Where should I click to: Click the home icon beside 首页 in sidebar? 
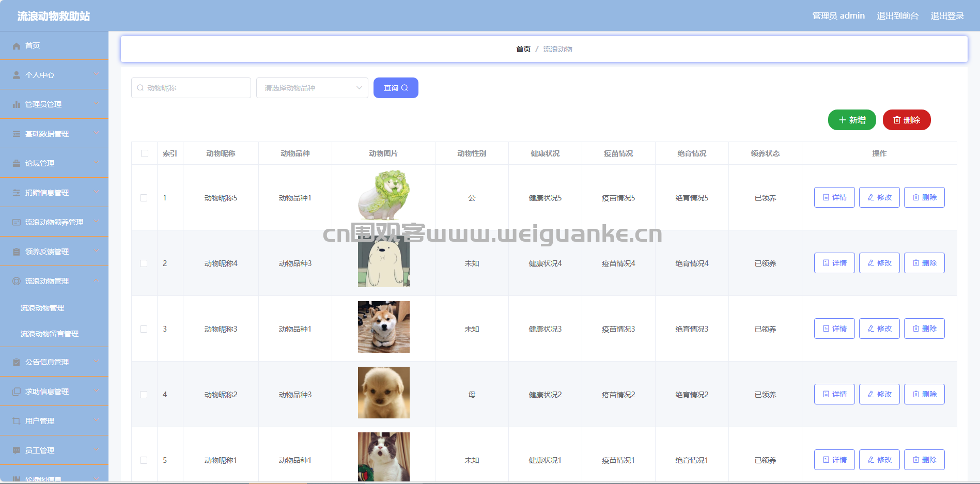tap(17, 46)
